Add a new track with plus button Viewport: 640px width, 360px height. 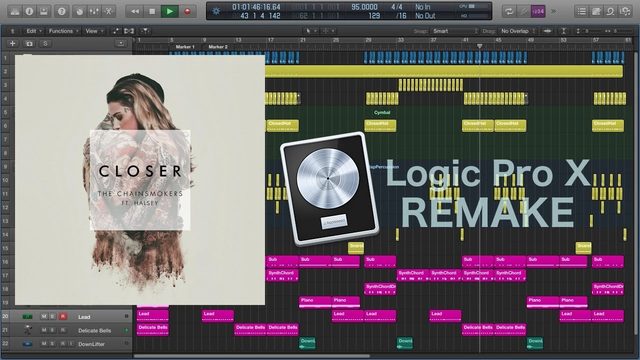pos(13,43)
